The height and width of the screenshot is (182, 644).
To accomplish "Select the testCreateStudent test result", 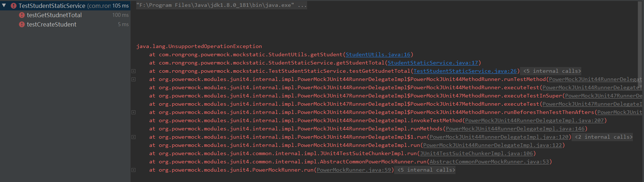I will [x=52, y=24].
